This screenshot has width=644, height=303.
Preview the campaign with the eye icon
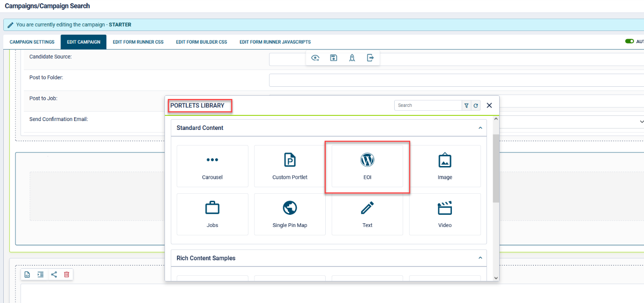point(315,58)
